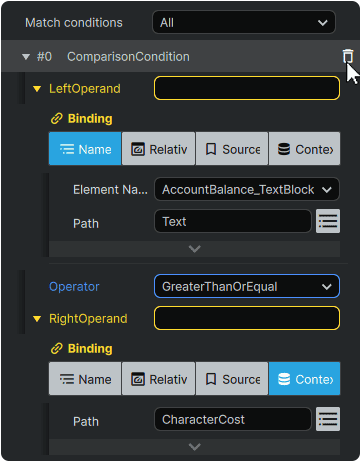Image resolution: width=361 pixels, height=462 pixels.
Task: Open path picker list beside Text path
Action: click(328, 221)
